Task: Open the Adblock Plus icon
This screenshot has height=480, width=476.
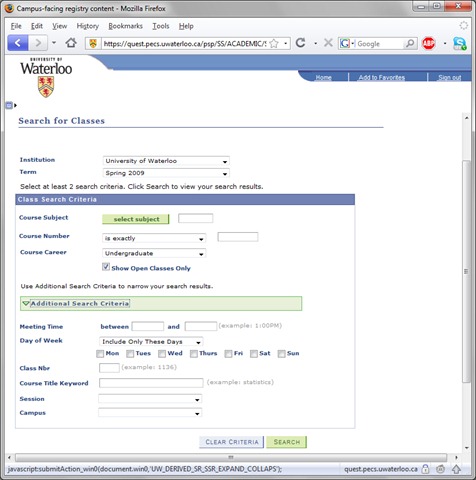Action: [429, 43]
